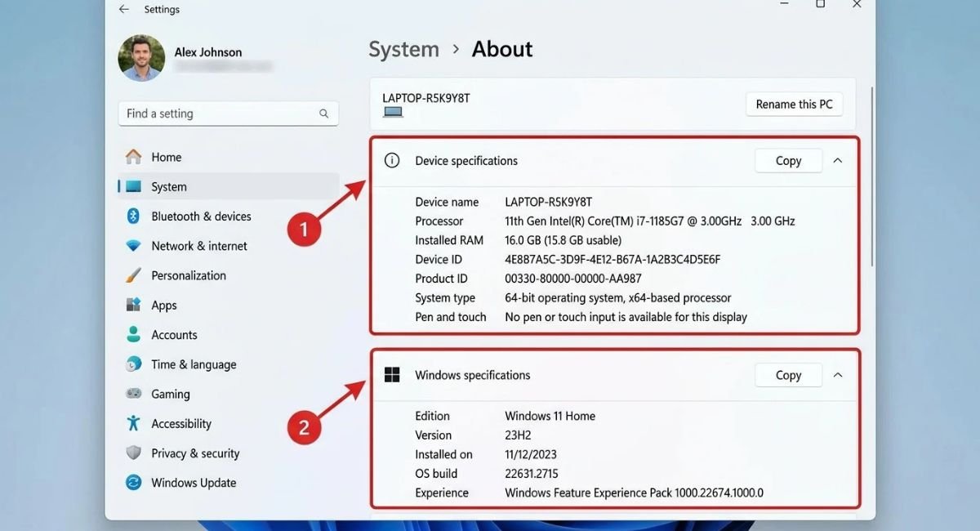The image size is (980, 531).
Task: Click the Processor value 11th Gen Intel Core i7
Action: tap(650, 221)
